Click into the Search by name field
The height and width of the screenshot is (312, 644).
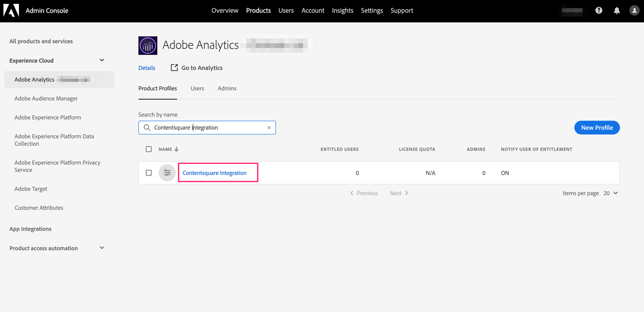[207, 128]
